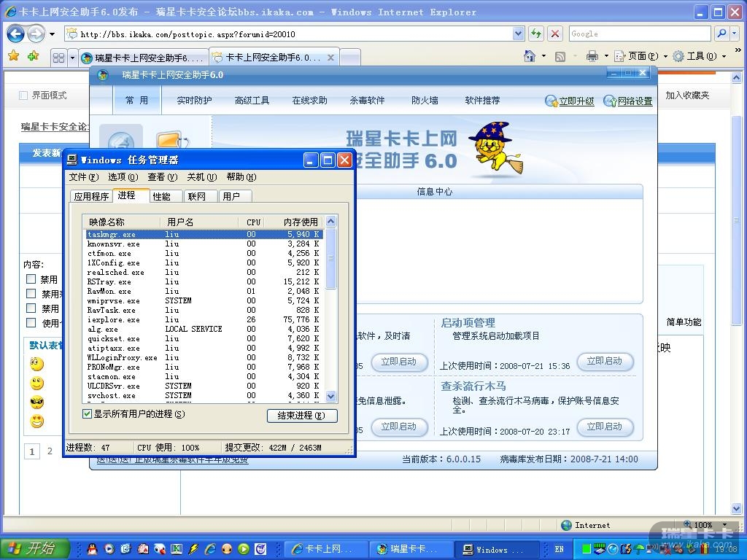Click 立即启动 button for 启动项管理

point(605,362)
